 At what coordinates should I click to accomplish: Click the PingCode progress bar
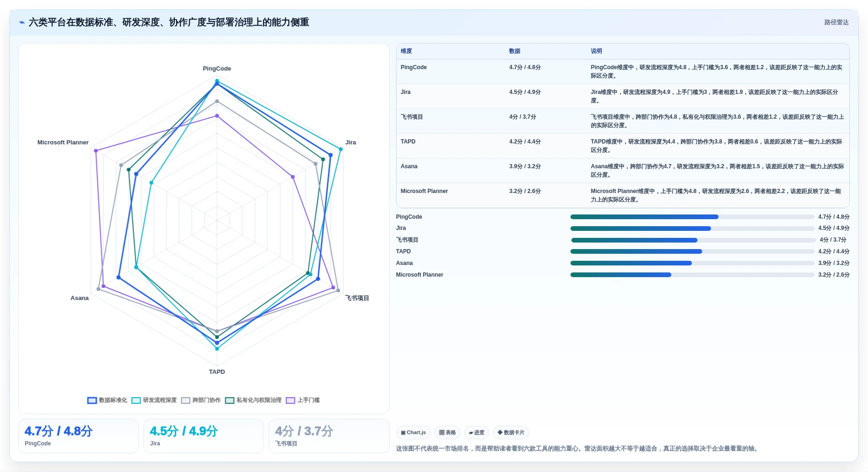pos(692,217)
